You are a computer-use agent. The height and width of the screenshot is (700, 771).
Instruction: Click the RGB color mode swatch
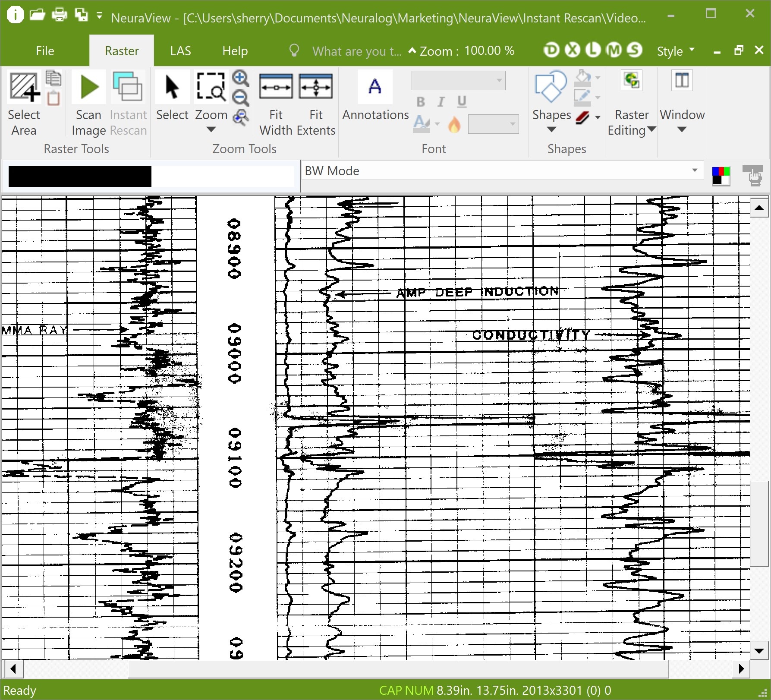(x=721, y=176)
